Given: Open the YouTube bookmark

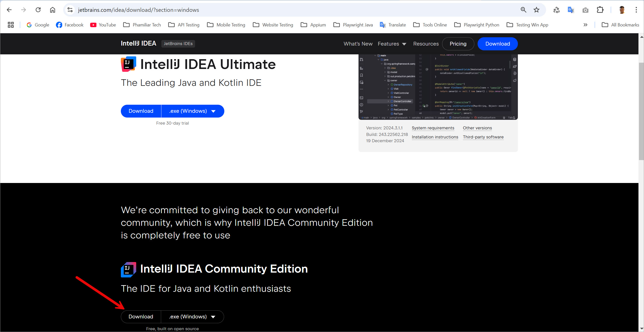Looking at the screenshot, I should coord(103,25).
